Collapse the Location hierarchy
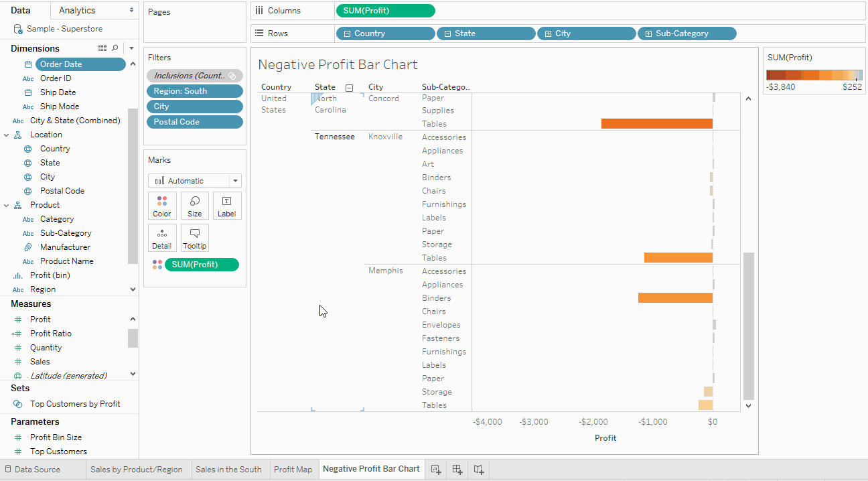Image resolution: width=868 pixels, height=481 pixels. 6,135
